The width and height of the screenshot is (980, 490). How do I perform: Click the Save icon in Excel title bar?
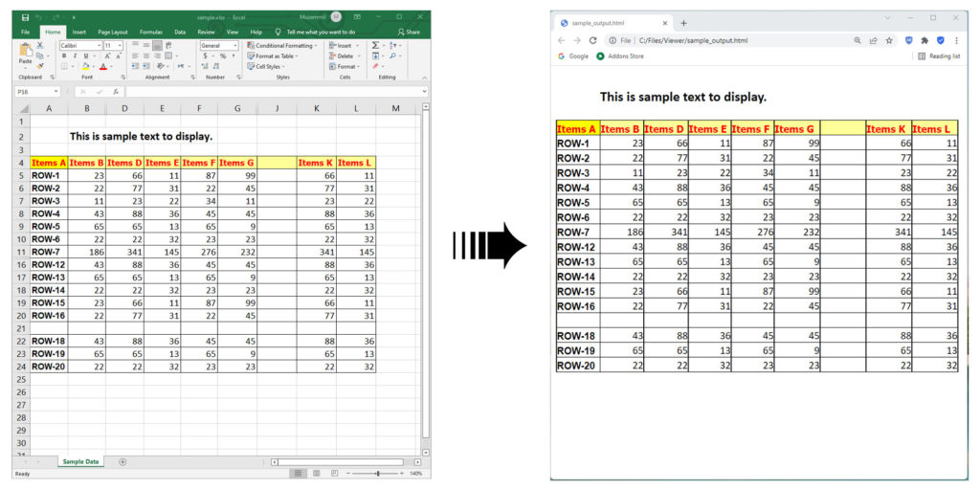(25, 17)
